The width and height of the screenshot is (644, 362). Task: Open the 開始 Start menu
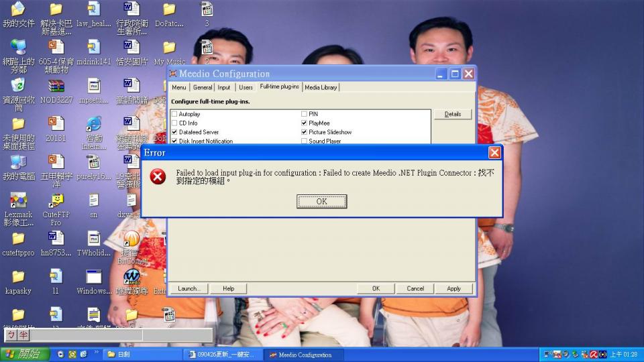pos(25,354)
